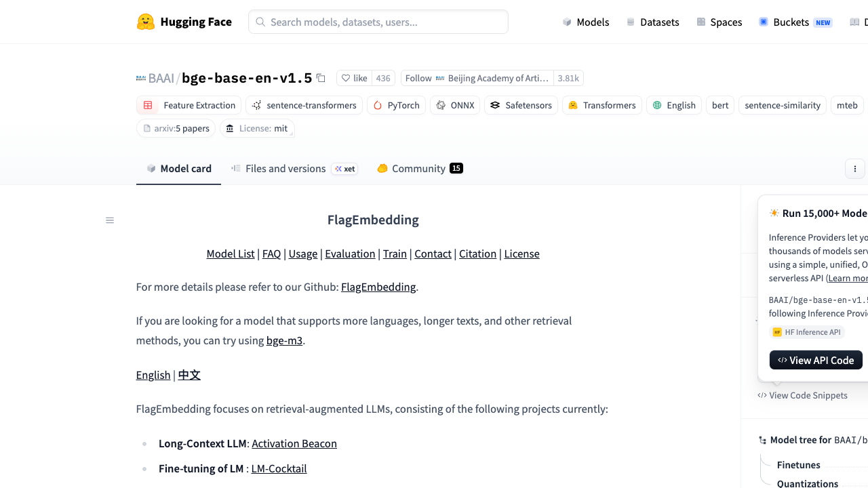Select the ONNX tag
Image resolution: width=868 pixels, height=488 pixels.
pos(455,105)
